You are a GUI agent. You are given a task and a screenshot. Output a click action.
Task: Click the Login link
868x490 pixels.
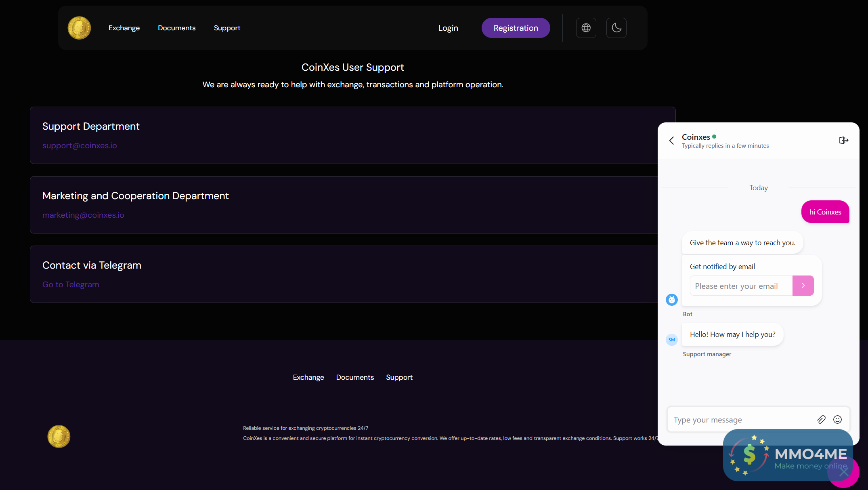(448, 28)
